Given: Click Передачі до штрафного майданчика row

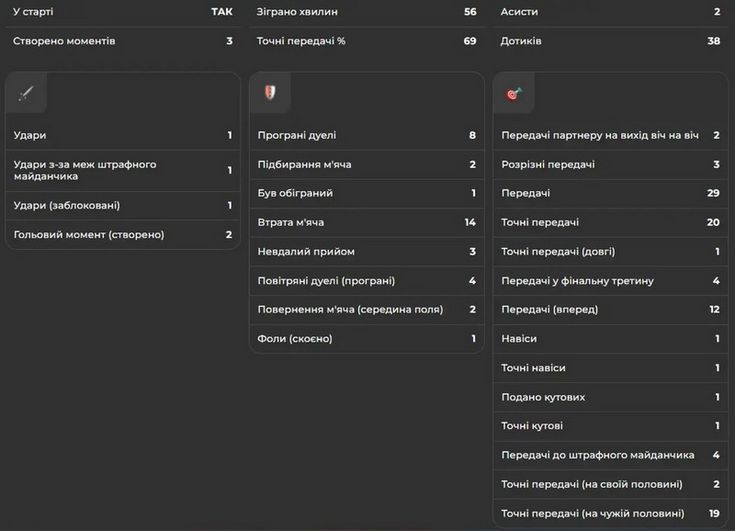Looking at the screenshot, I should pyautogui.click(x=610, y=455).
